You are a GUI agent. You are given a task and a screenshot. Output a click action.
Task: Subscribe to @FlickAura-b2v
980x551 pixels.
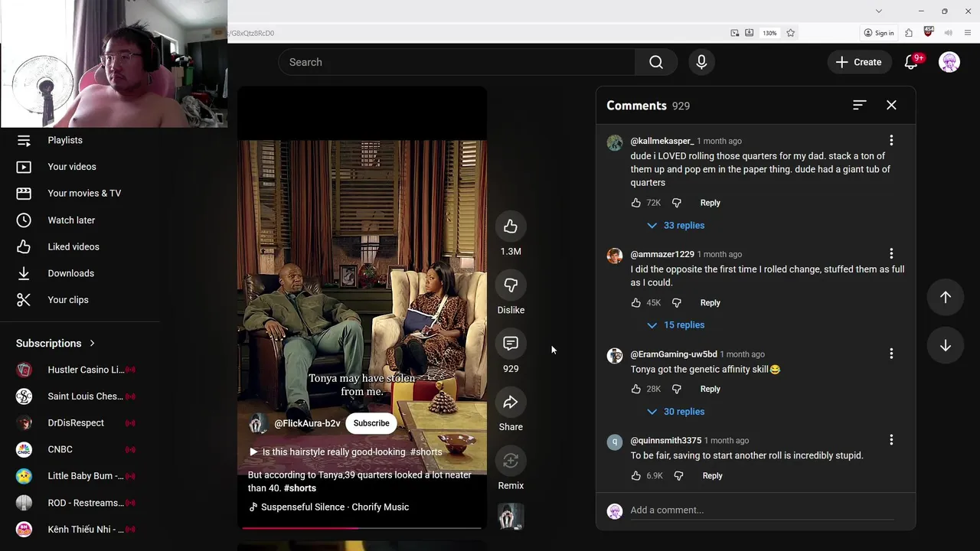point(371,423)
